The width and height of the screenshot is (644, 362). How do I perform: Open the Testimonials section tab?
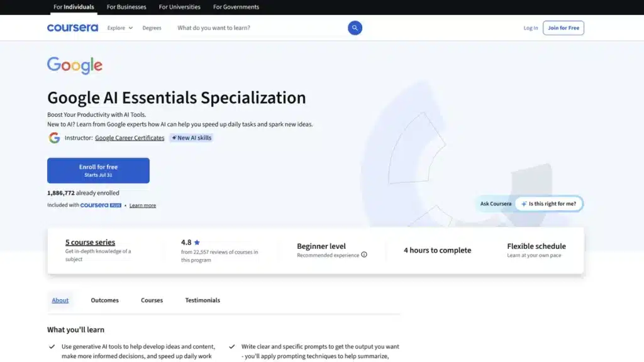tap(203, 300)
